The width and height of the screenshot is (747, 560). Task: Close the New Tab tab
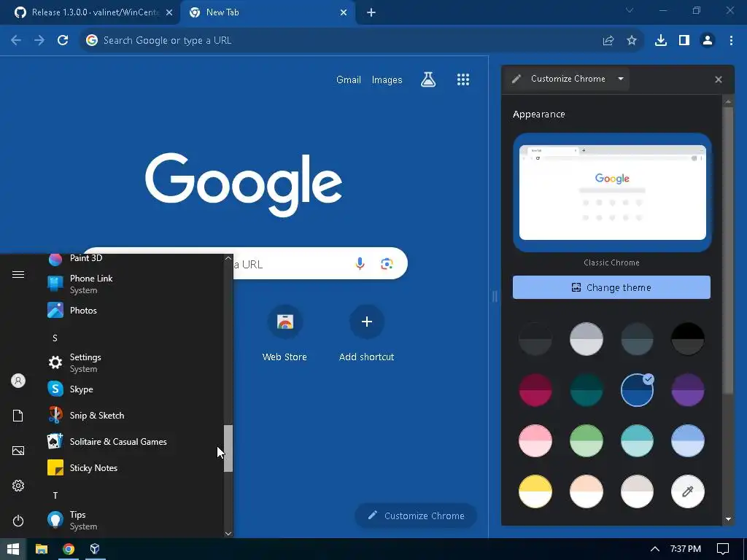[344, 12]
